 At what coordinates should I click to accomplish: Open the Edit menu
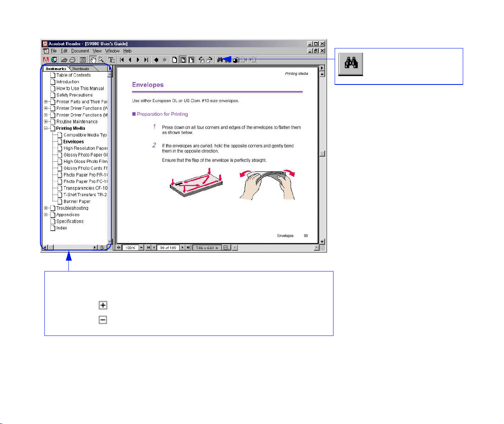click(64, 51)
